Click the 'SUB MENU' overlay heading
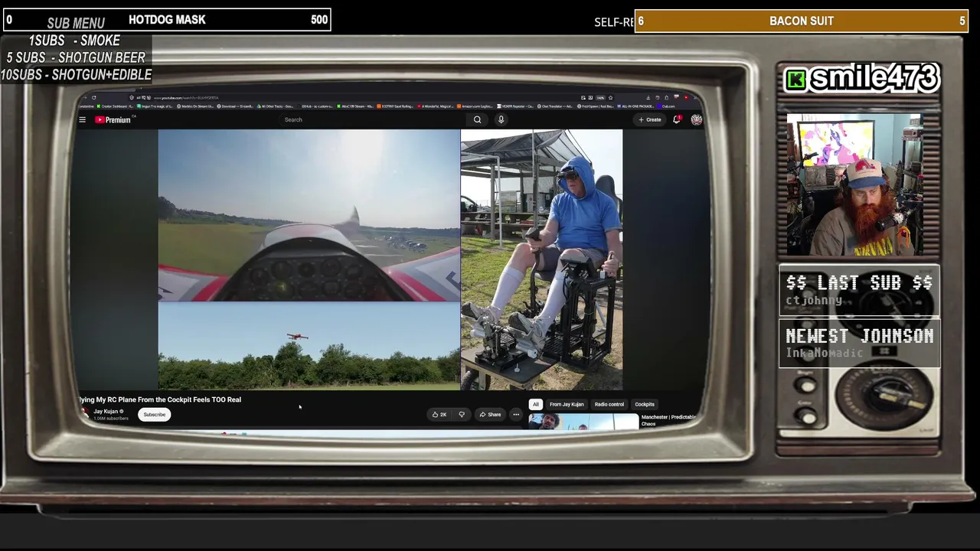The image size is (980, 551). [x=76, y=23]
